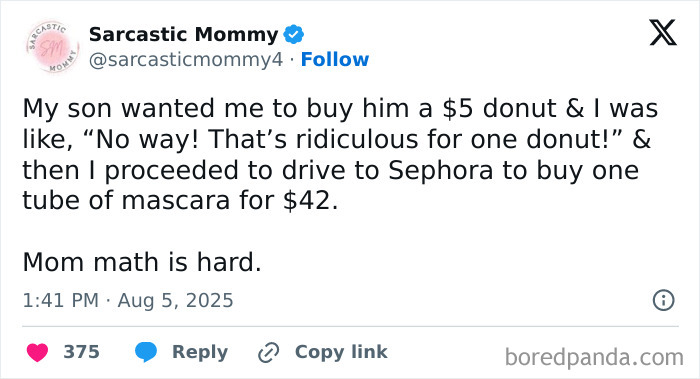Open the Sarcastic Mommy display name
700x379 pixels.
183,34
